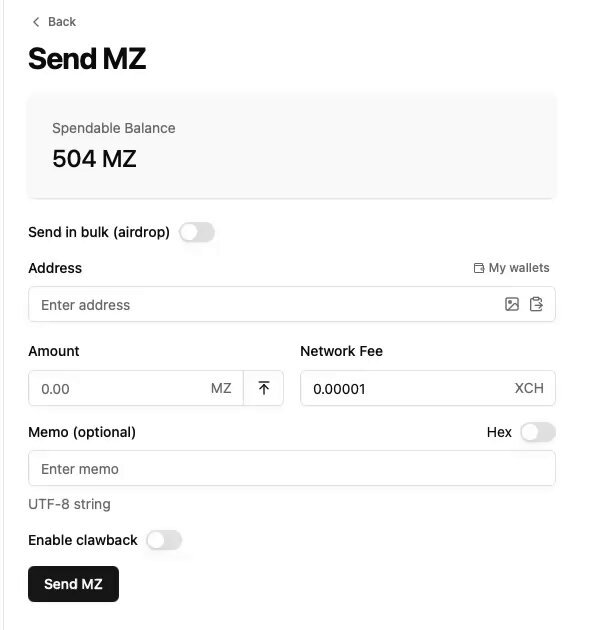Click the clipboard paste icon in address field
Viewport: 600px width, 630px height.
tap(536, 304)
